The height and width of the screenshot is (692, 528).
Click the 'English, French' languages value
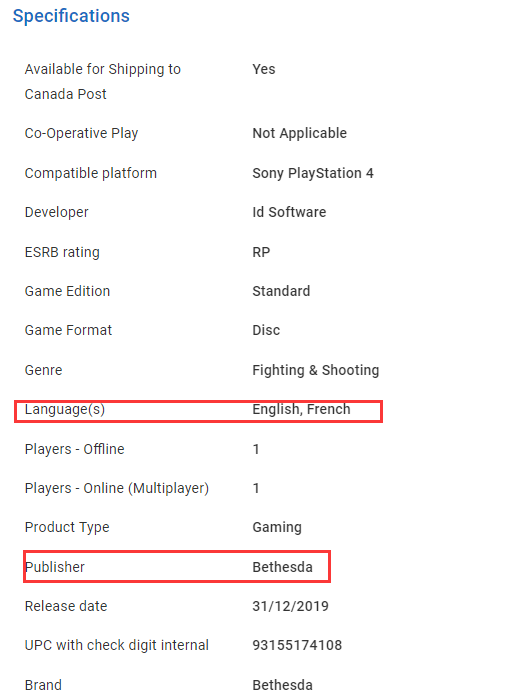tap(301, 409)
